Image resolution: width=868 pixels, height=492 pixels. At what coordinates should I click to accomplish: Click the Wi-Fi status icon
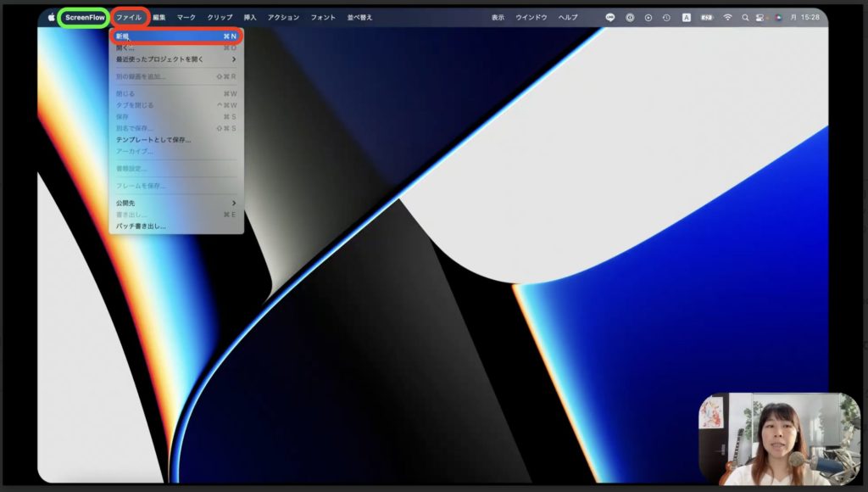(x=727, y=17)
